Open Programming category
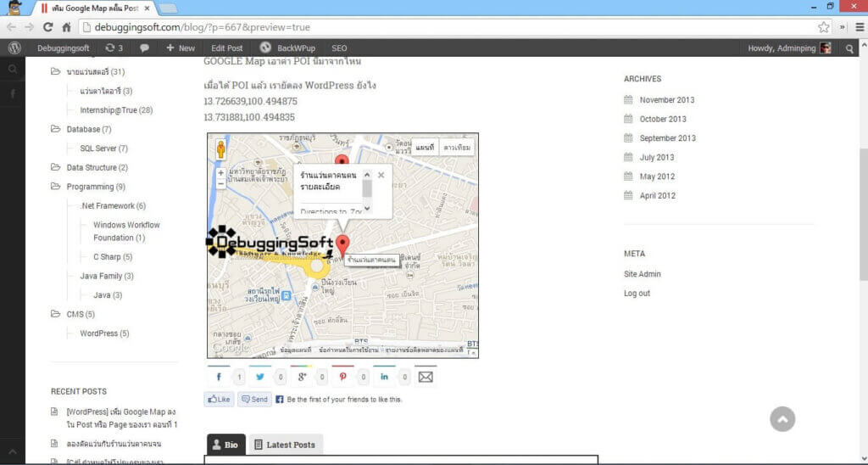Screen dimensions: 868x465 [x=96, y=187]
